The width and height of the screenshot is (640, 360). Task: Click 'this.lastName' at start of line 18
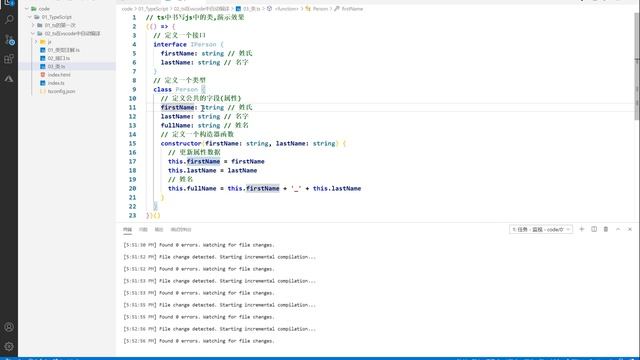192,170
